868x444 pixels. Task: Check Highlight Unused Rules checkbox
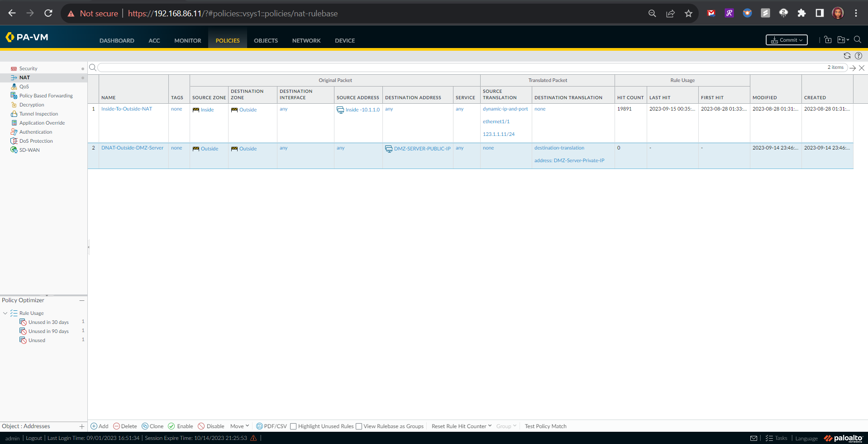(x=293, y=426)
